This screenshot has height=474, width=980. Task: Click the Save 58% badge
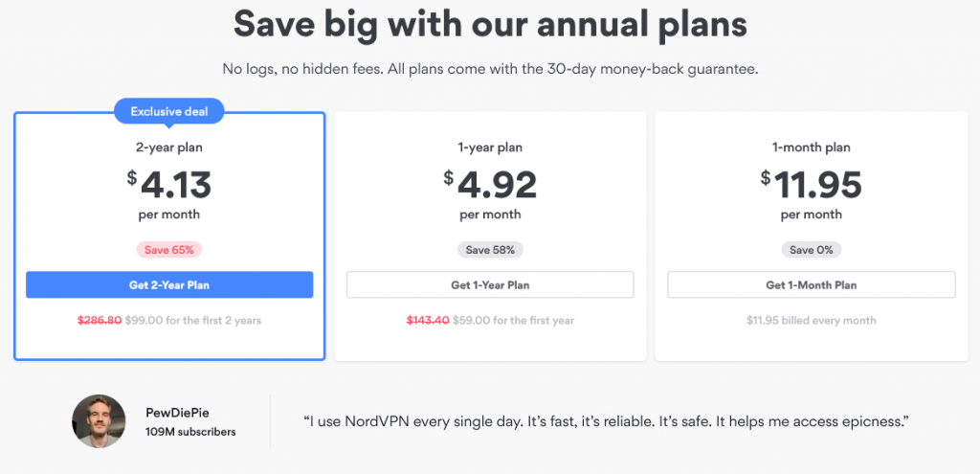pos(490,250)
